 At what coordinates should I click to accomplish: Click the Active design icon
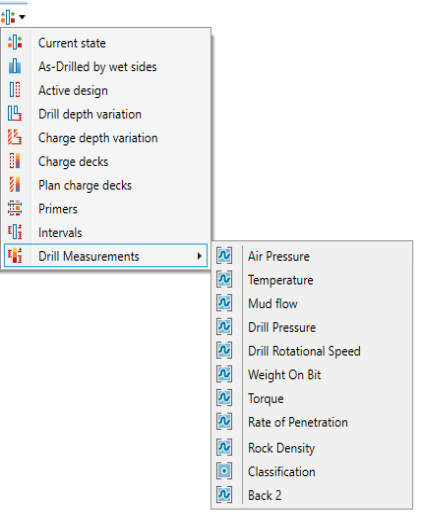click(x=15, y=90)
